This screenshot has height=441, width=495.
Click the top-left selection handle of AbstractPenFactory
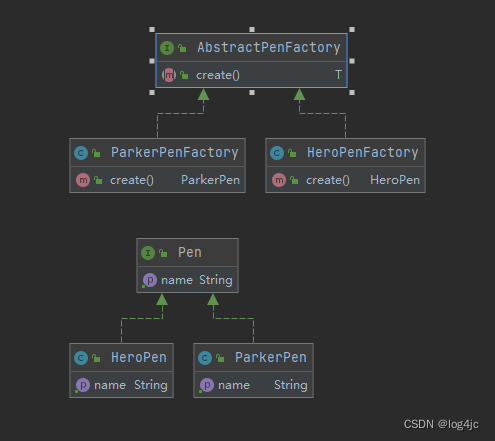coord(152,29)
